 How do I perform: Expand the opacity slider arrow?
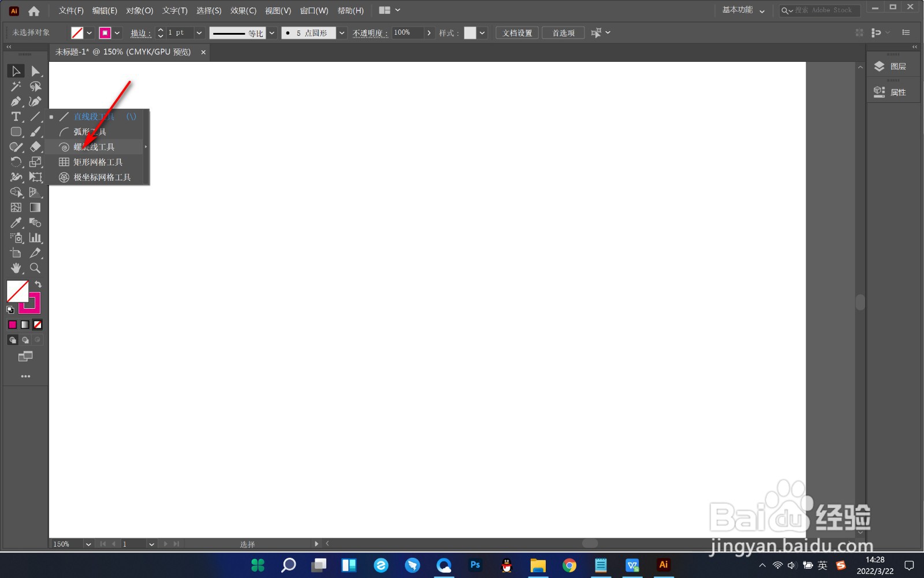[x=429, y=33]
